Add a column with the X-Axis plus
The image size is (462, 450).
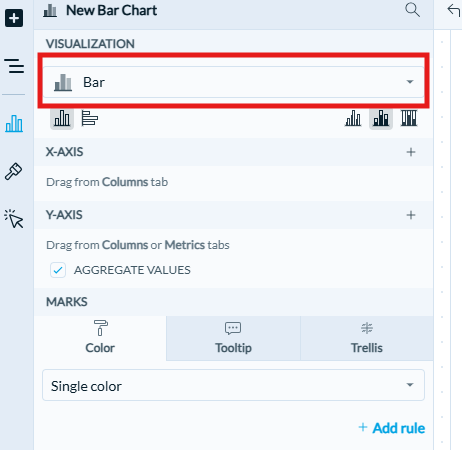coord(411,152)
